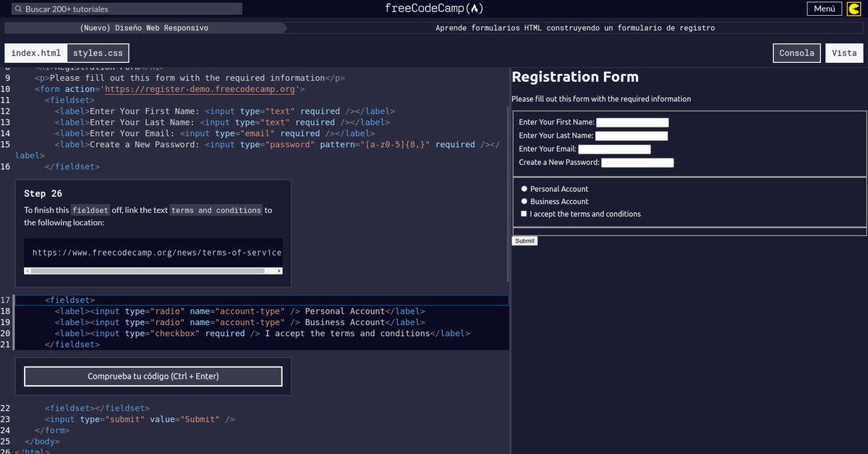Click the 'terms and conditions' inline code in instructions
This screenshot has width=868, height=454.
click(216, 210)
